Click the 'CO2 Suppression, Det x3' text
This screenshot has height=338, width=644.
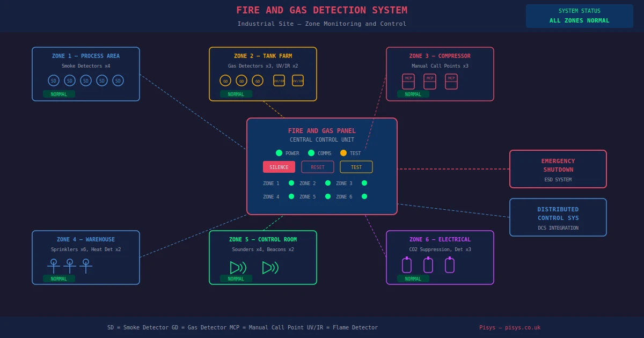click(x=440, y=249)
